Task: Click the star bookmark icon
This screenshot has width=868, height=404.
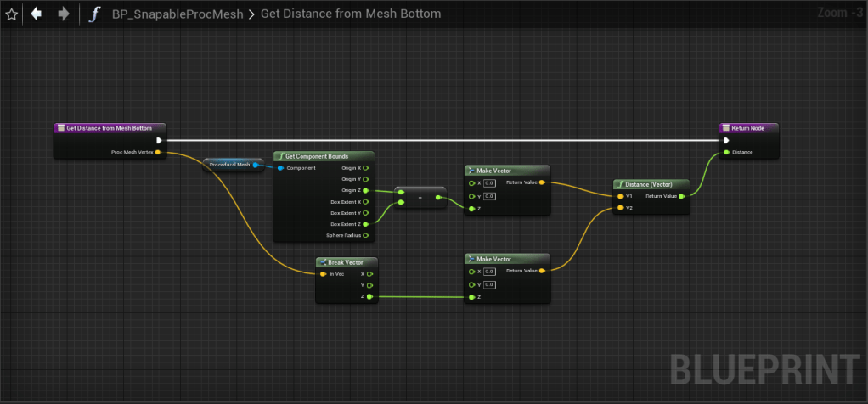Action: coord(12,14)
